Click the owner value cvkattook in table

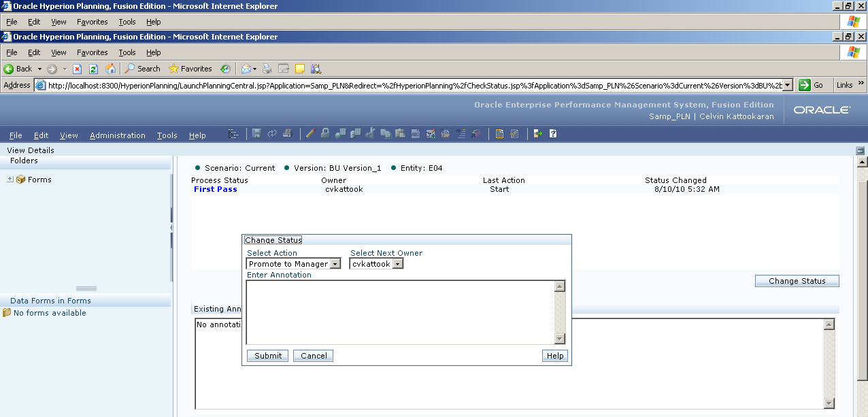point(344,189)
